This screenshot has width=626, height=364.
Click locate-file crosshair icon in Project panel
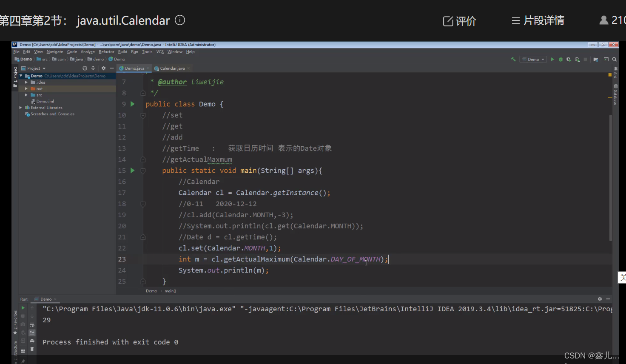[85, 68]
